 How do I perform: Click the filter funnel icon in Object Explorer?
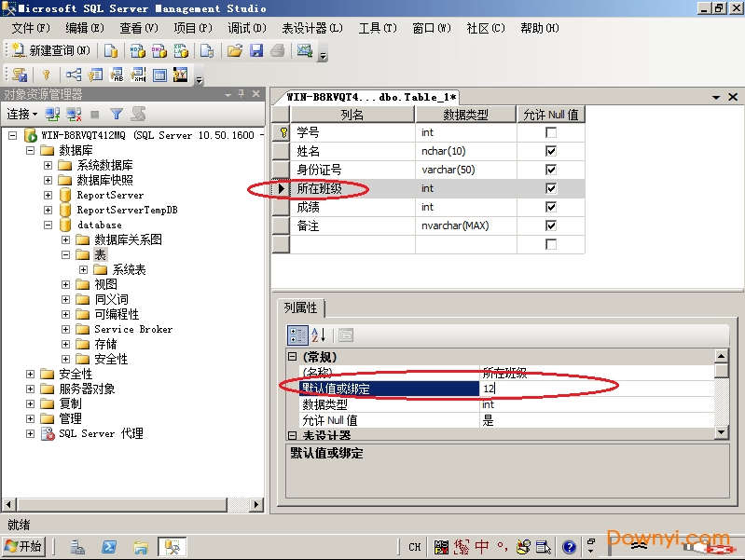117,114
